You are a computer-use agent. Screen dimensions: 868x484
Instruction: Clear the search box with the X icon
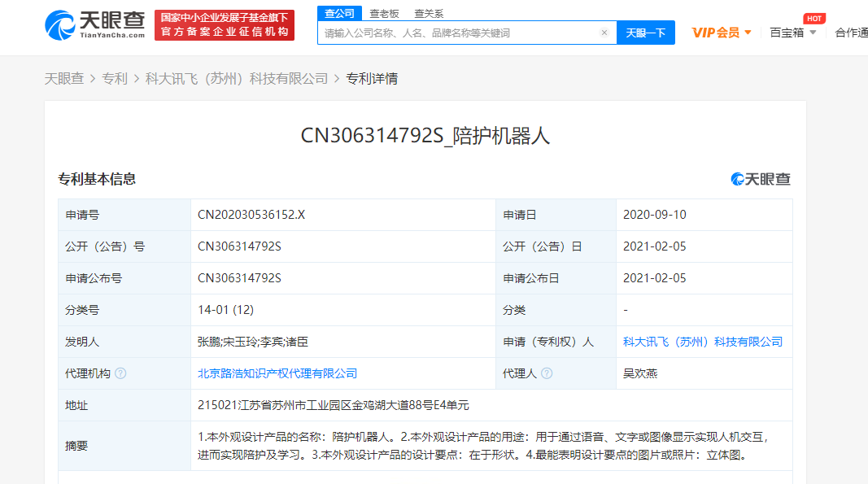click(604, 33)
